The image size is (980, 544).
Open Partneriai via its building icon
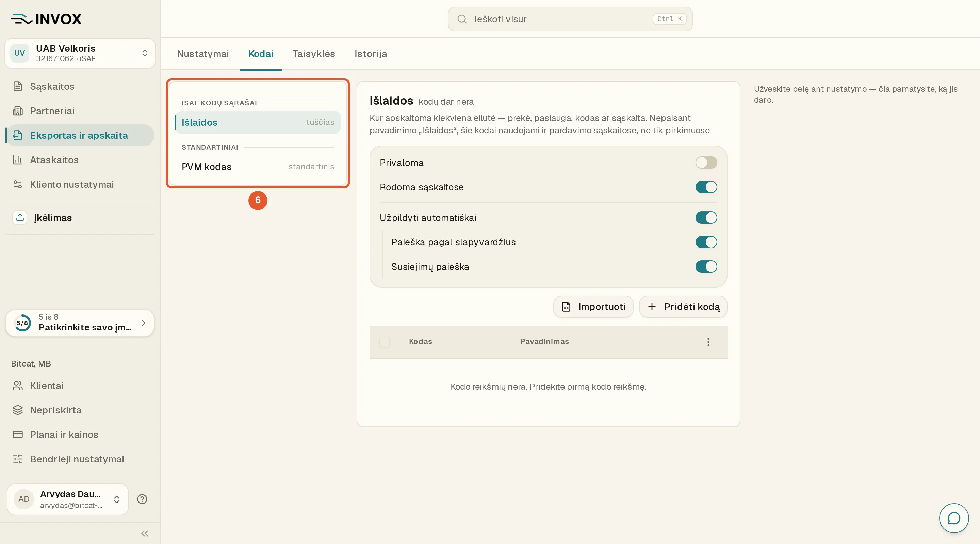point(17,111)
